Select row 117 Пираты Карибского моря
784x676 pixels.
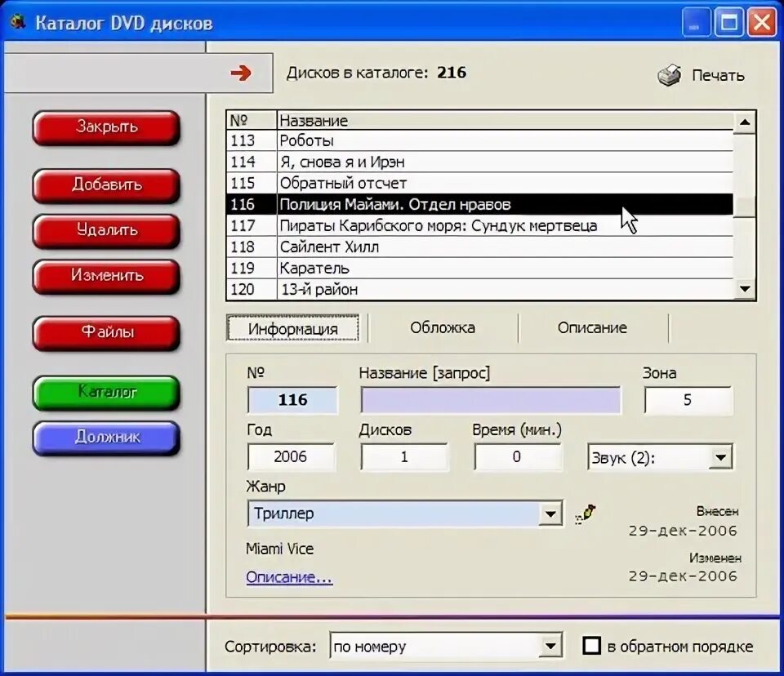[x=479, y=226]
